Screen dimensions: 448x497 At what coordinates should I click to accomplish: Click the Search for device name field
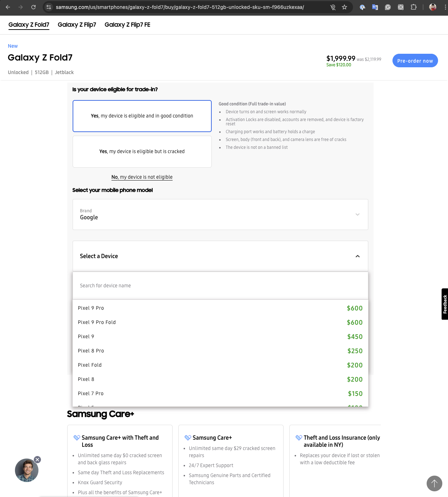(x=220, y=286)
